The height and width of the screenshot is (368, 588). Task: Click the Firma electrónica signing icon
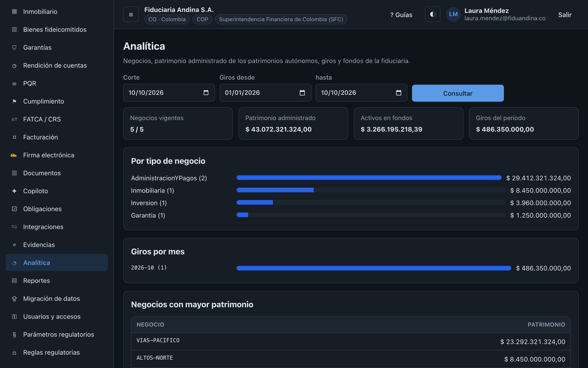tap(14, 155)
